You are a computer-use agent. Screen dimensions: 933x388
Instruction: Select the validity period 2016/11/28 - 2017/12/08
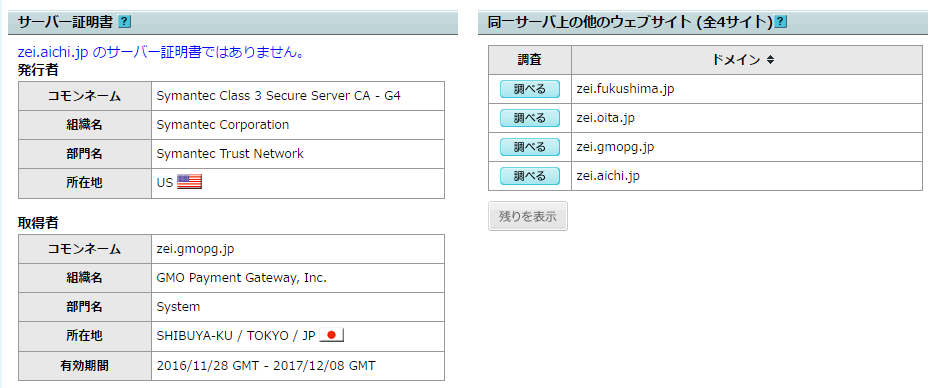point(266,365)
